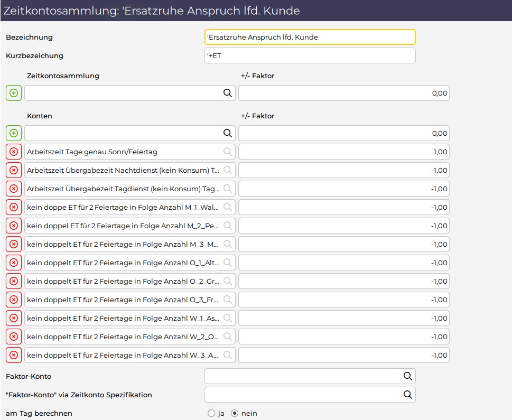Select the 'kein doppelt ET … W_3_A…' account text
512x420 pixels.
(x=123, y=356)
